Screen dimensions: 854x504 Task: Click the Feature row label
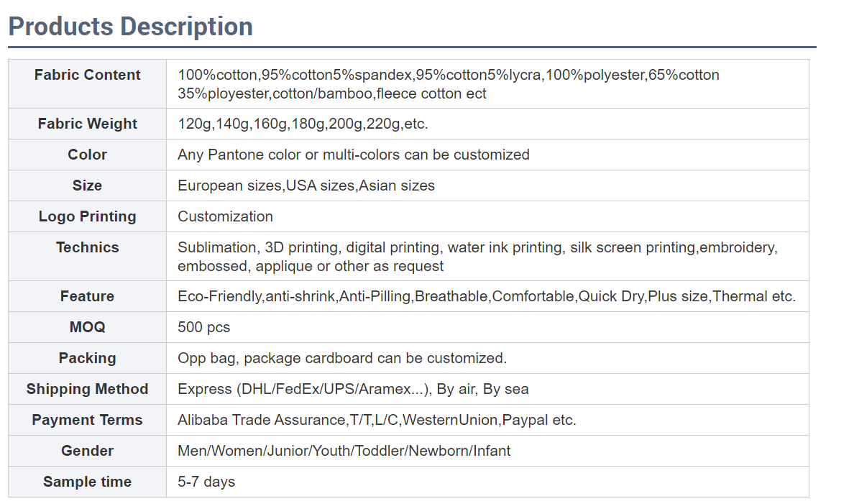87,296
